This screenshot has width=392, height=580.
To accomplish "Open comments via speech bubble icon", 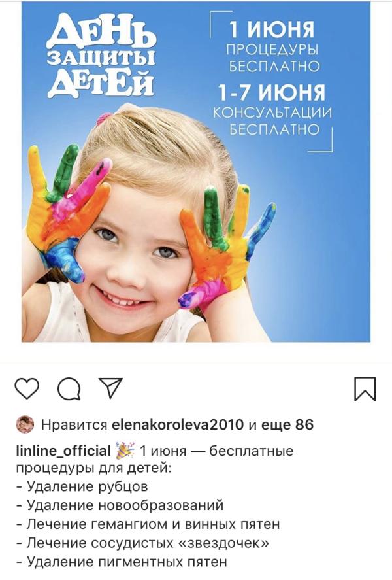I will pos(69,389).
